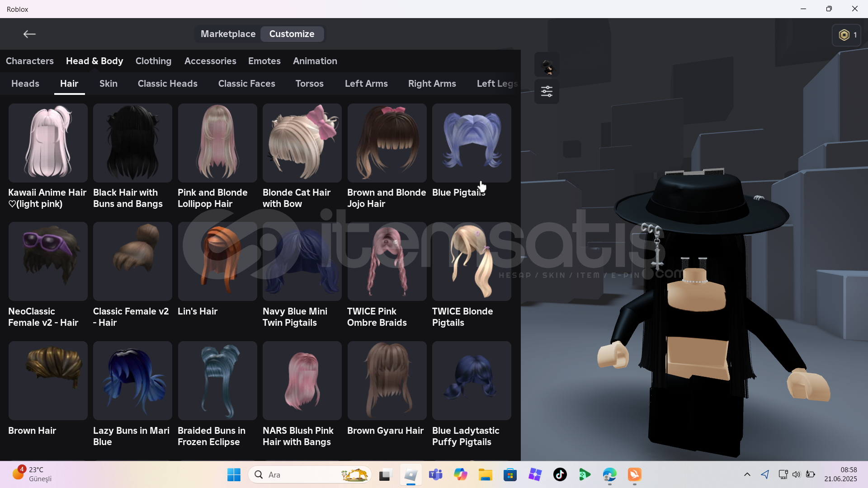
Task: Equip Kawaii Anime Hair light pink thumbnail
Action: coord(48,143)
